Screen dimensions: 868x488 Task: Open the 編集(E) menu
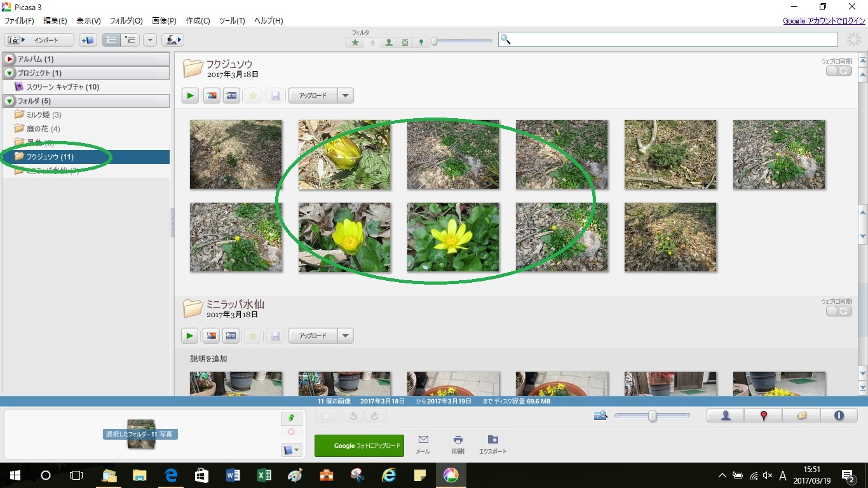(x=55, y=21)
